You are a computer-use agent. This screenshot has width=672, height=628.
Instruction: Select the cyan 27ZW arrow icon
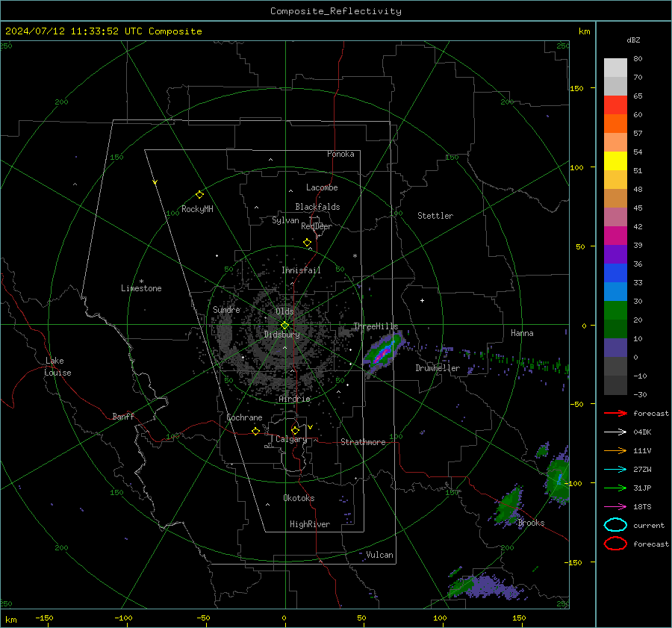tap(615, 470)
